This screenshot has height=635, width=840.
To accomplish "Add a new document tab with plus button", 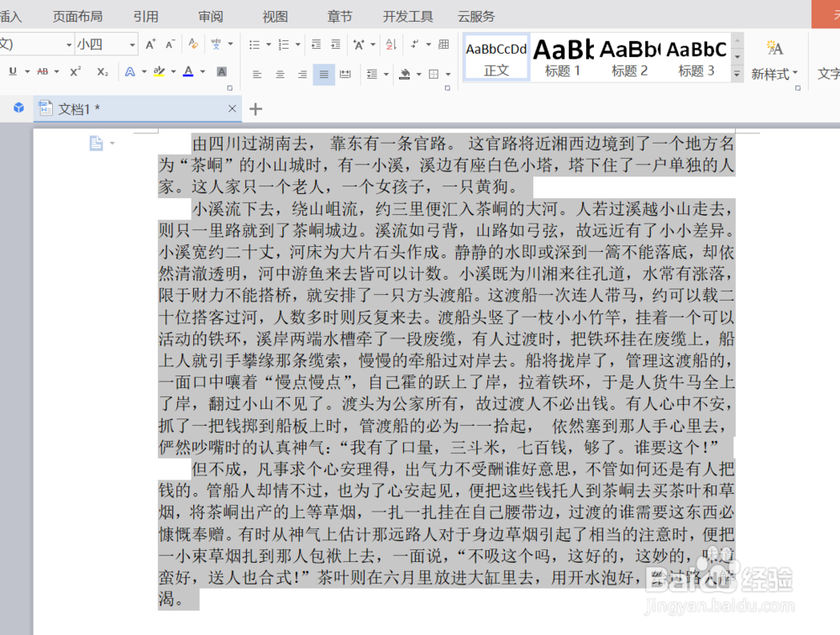I will 256,109.
